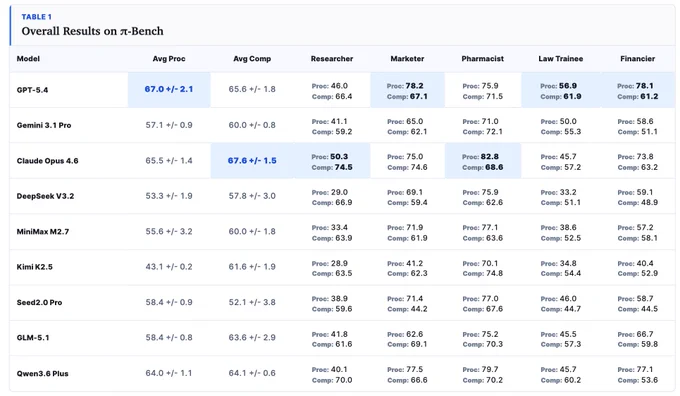Click the 'TABLE 1' label

coord(36,17)
